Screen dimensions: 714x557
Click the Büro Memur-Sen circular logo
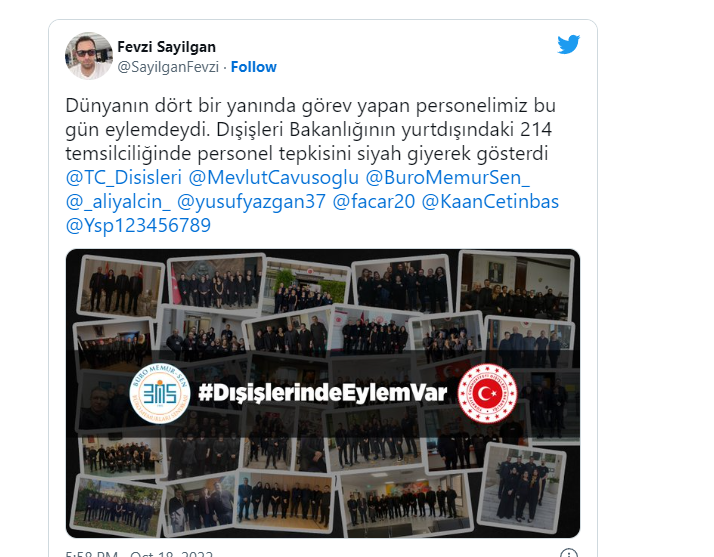[159, 393]
